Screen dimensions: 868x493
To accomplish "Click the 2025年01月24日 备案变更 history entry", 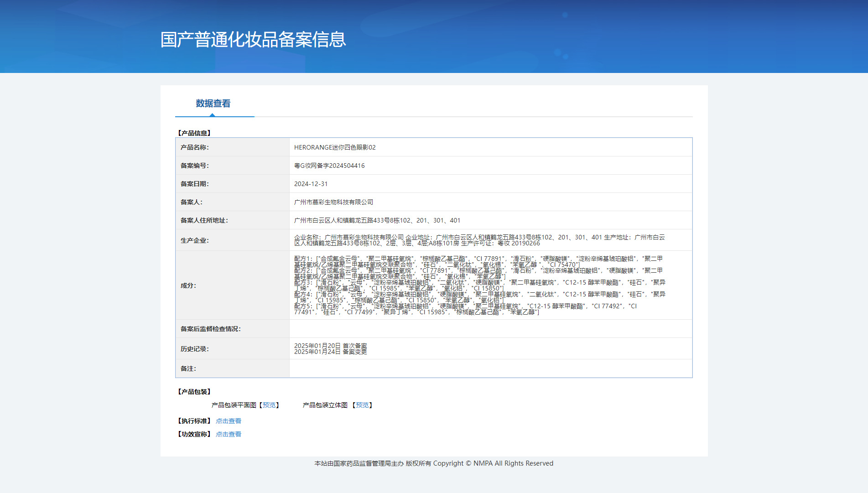I will (x=330, y=352).
